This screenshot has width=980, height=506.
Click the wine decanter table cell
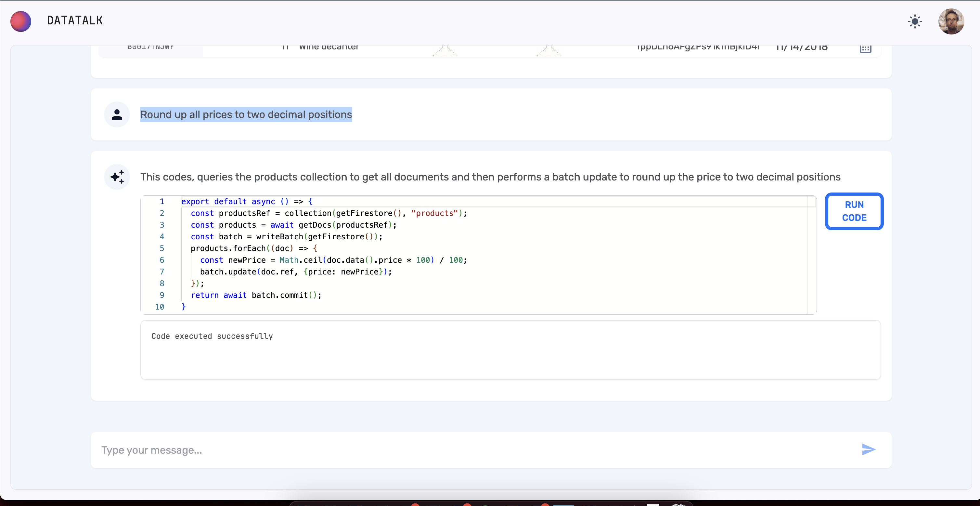tap(328, 47)
